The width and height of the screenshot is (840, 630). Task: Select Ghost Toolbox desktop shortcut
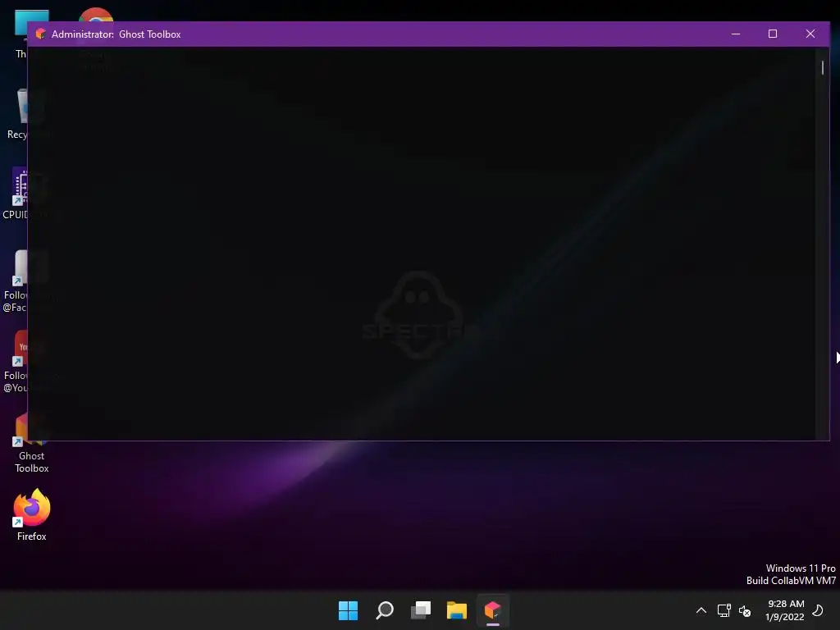pyautogui.click(x=32, y=454)
